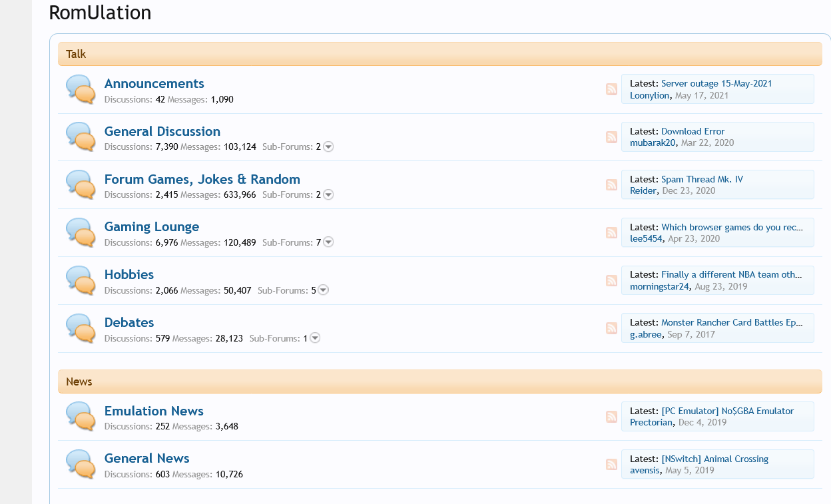Open the Talk category header

[x=76, y=54]
